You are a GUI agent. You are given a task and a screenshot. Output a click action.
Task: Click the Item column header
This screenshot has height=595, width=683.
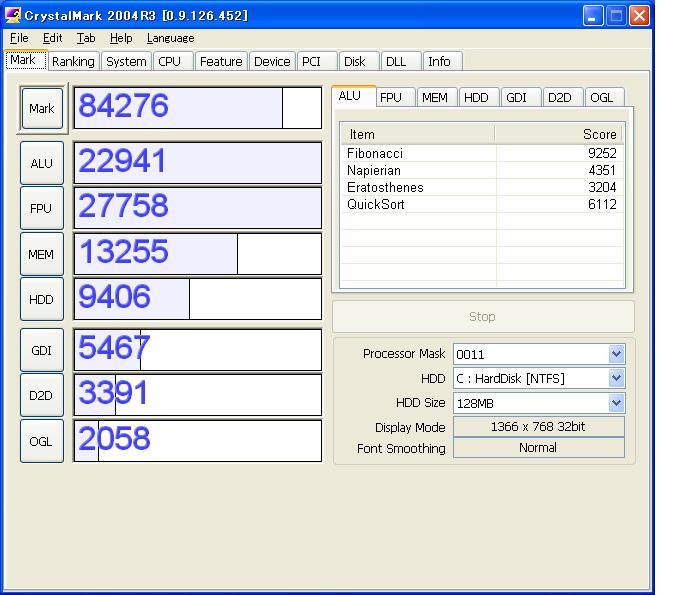point(417,134)
